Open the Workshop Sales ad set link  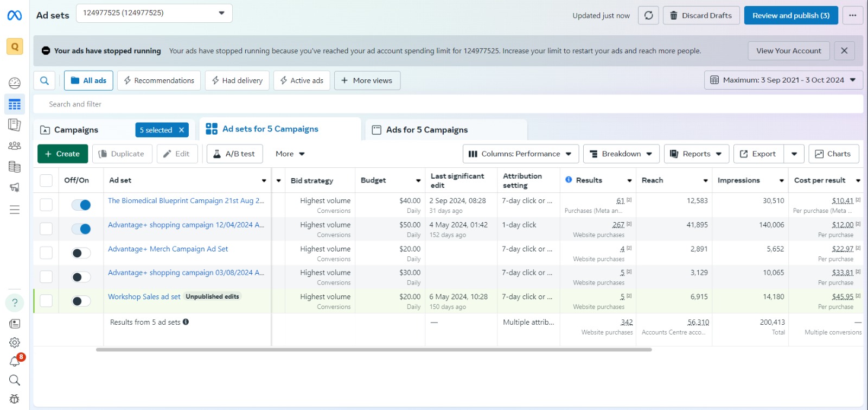pyautogui.click(x=144, y=297)
